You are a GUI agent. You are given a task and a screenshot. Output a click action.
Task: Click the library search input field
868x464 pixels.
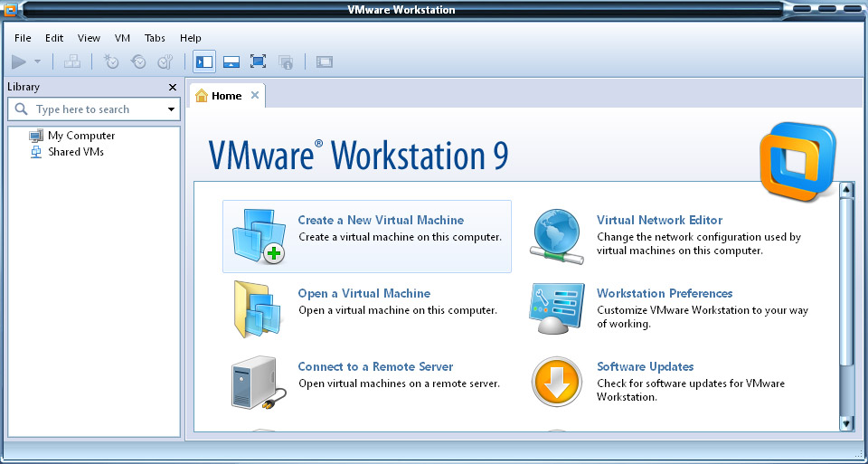pyautogui.click(x=94, y=109)
